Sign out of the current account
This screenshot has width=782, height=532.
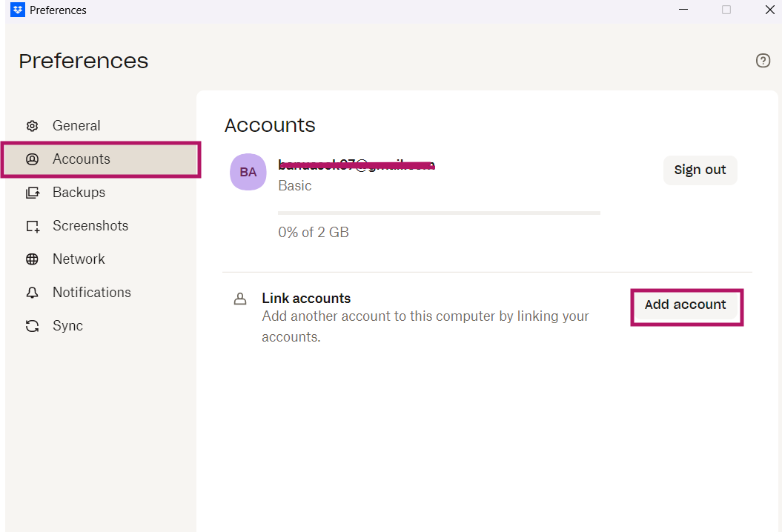coord(700,170)
